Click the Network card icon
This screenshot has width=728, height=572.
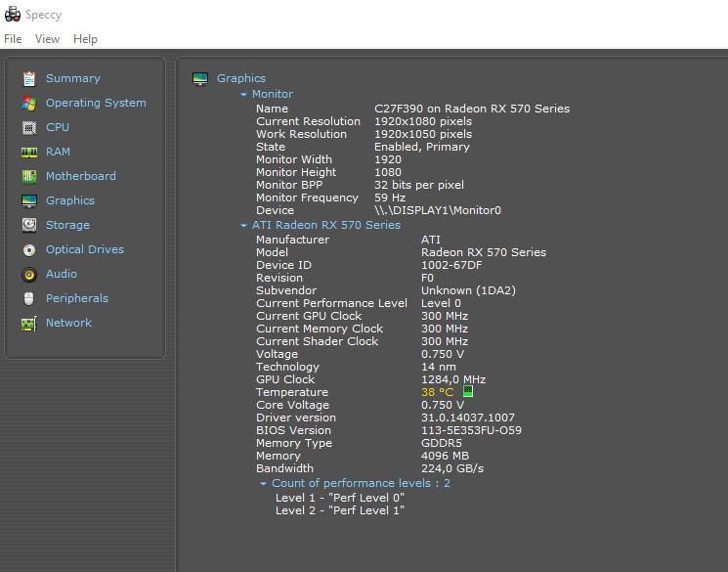point(29,323)
